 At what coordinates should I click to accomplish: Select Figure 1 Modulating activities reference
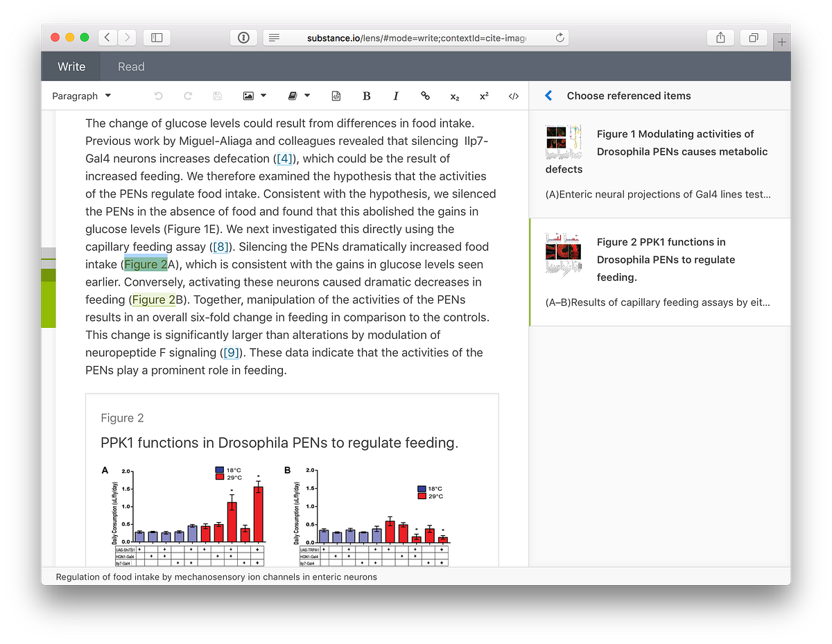pos(659,164)
